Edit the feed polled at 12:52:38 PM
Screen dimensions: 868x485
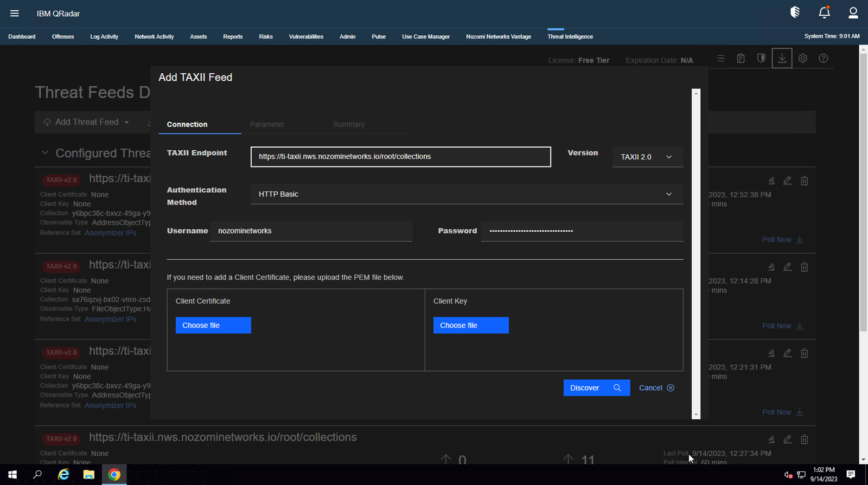(x=788, y=181)
